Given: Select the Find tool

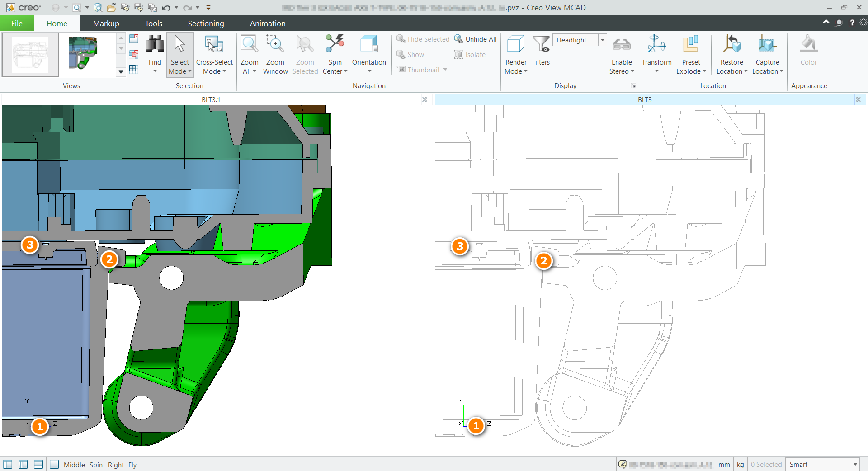Looking at the screenshot, I should tap(155, 54).
